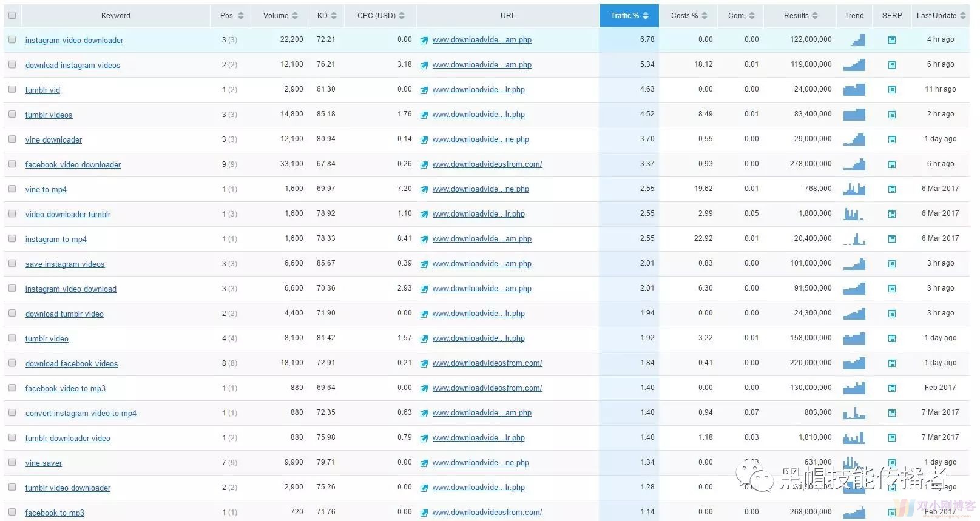This screenshot has height=521, width=980.
Task: View trend chart for instagram video downloader
Action: (x=854, y=40)
